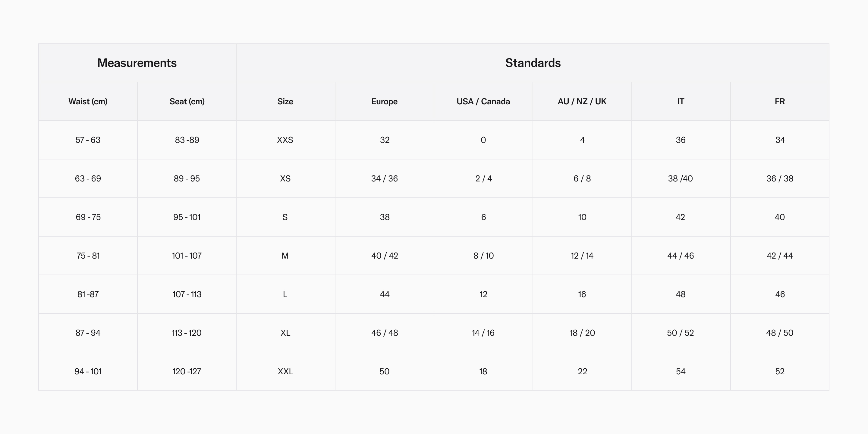Select IT size 38 /40 cell
The width and height of the screenshot is (868, 434).
pyautogui.click(x=680, y=179)
